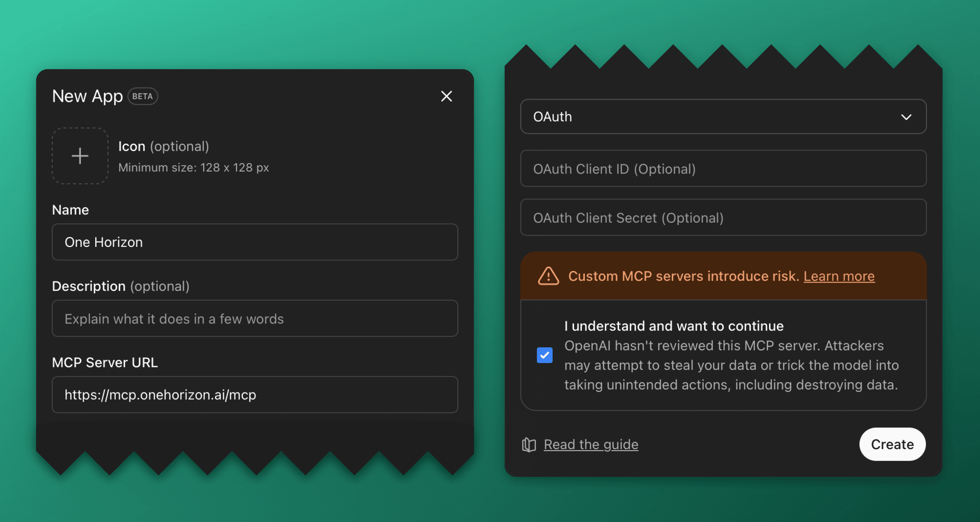Open the OAuth authentication dropdown

pos(723,116)
